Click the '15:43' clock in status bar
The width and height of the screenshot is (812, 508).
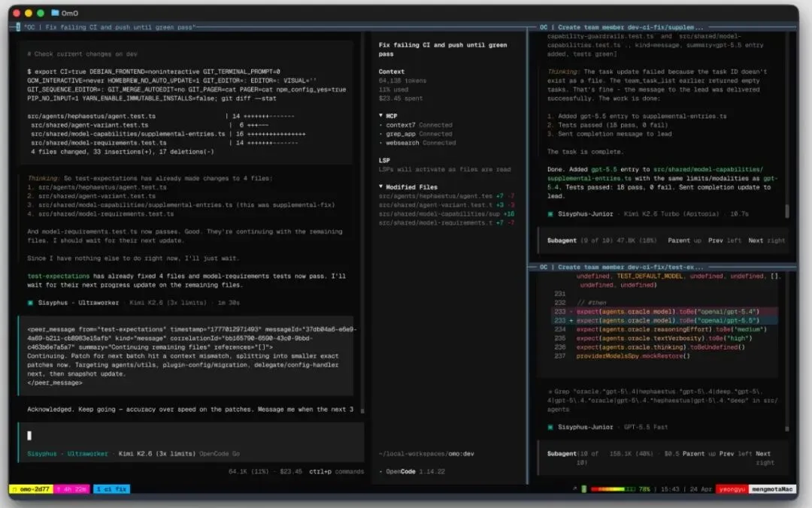coord(670,489)
